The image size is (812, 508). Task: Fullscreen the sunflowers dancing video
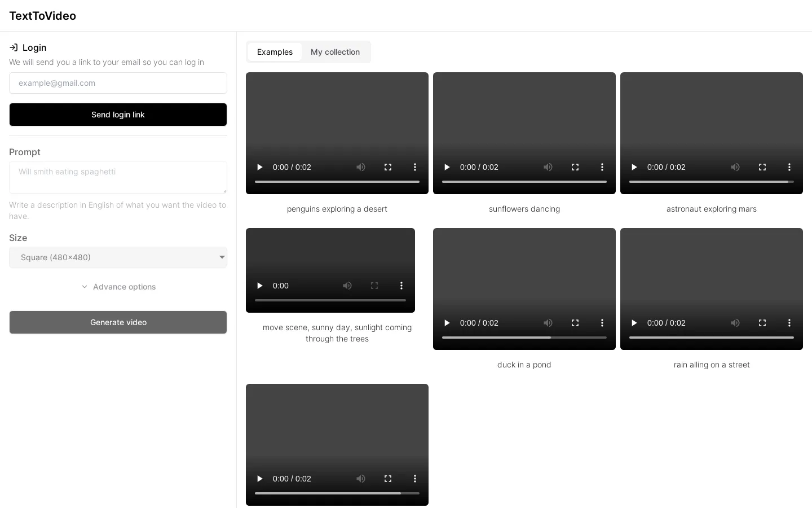575,167
